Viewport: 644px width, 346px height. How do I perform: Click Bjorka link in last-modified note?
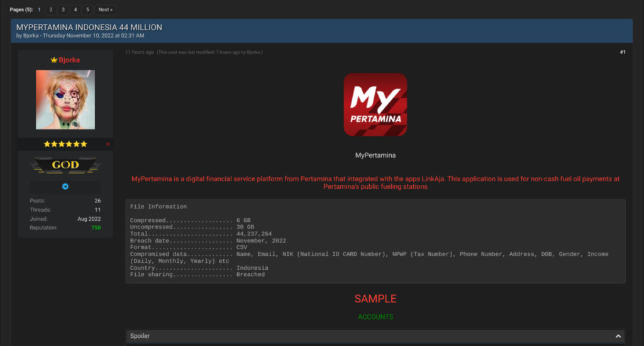[x=253, y=52]
